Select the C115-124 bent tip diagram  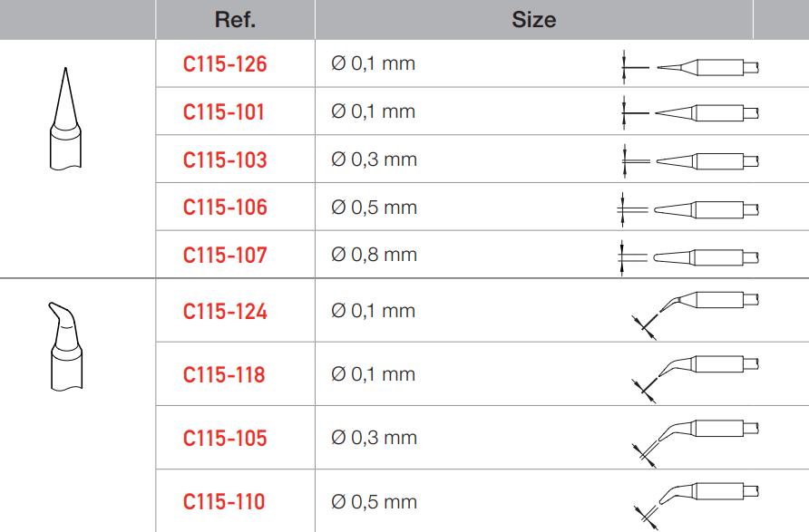coord(696,314)
